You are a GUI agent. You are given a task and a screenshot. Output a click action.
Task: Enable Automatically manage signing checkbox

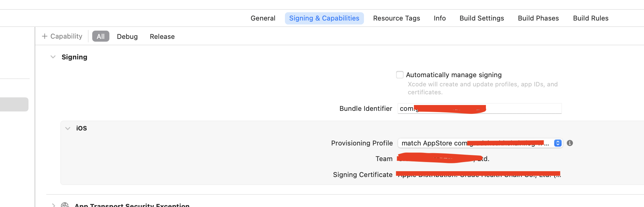(400, 75)
